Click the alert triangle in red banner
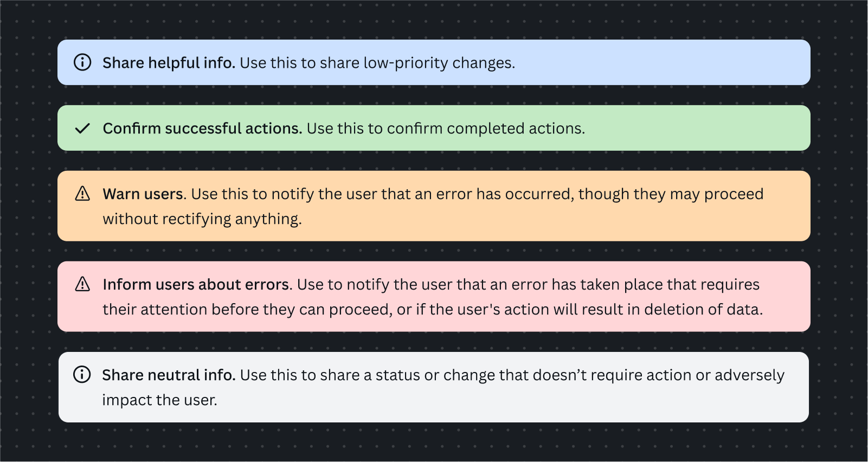The image size is (868, 462). 82,284
